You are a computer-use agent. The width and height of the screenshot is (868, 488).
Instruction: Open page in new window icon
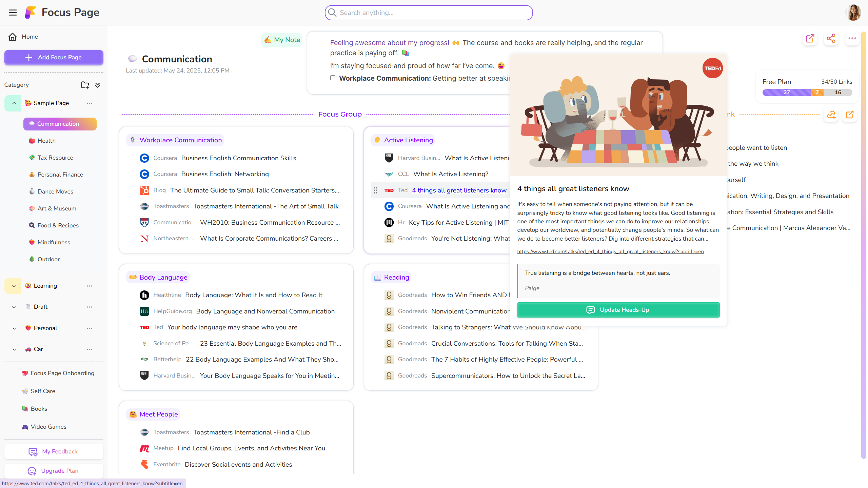[x=810, y=38]
